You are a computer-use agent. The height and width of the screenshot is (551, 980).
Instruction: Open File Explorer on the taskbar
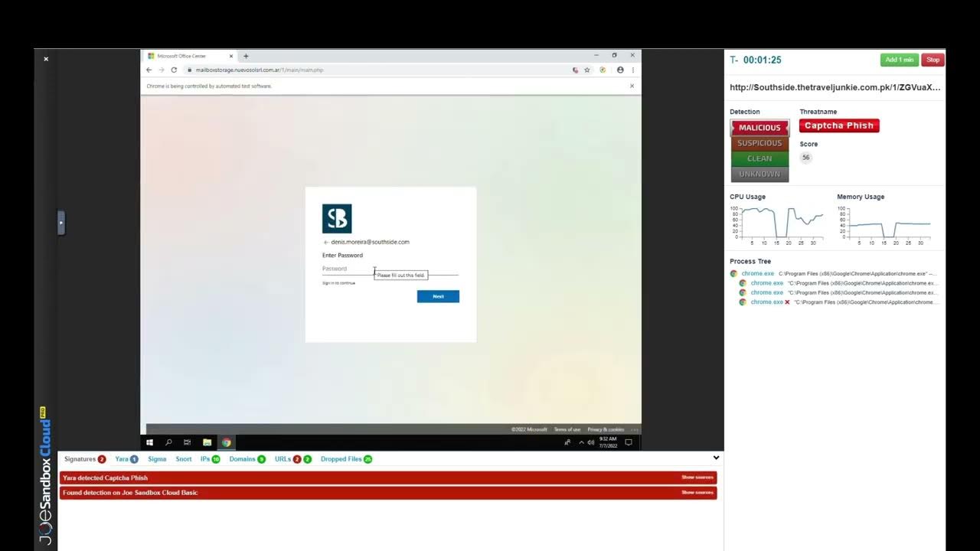[x=207, y=442]
